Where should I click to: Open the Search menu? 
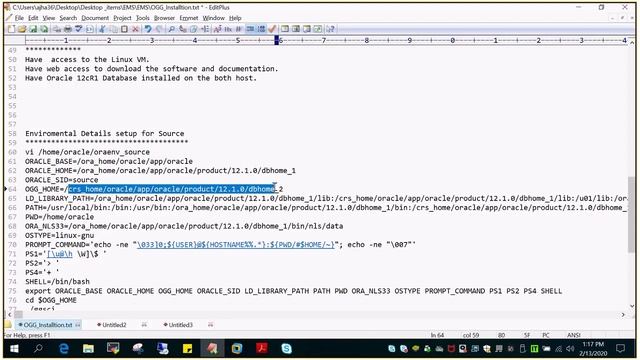[68, 18]
